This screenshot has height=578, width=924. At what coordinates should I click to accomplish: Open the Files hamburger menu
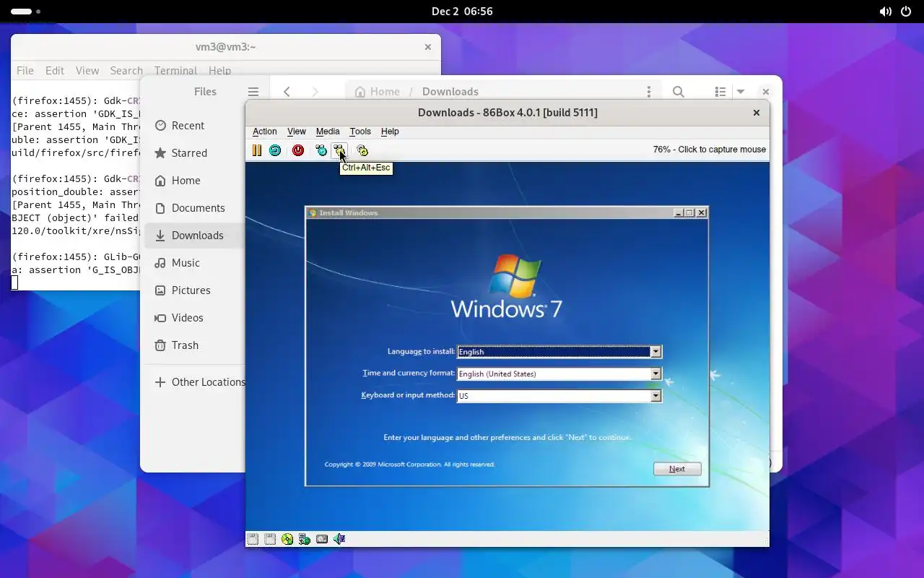(x=253, y=92)
